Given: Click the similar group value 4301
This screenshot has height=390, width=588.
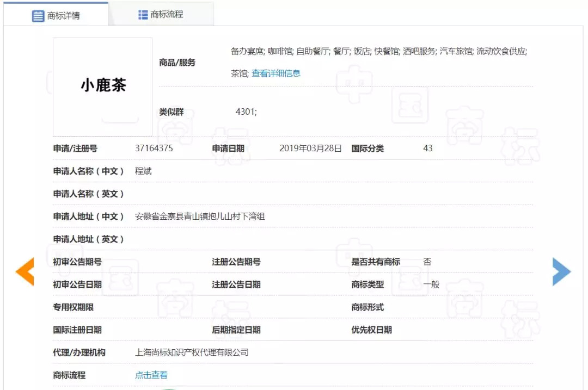Looking at the screenshot, I should (x=246, y=112).
